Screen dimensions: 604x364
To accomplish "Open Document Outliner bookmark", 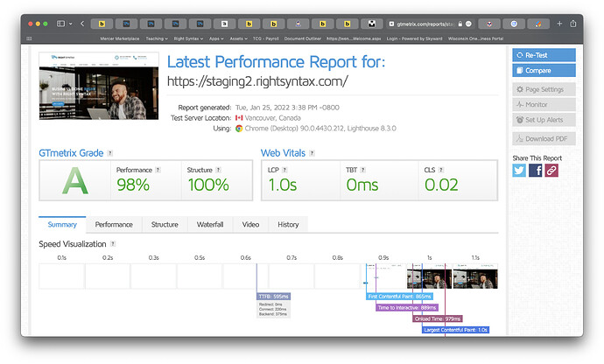I will 302,38.
